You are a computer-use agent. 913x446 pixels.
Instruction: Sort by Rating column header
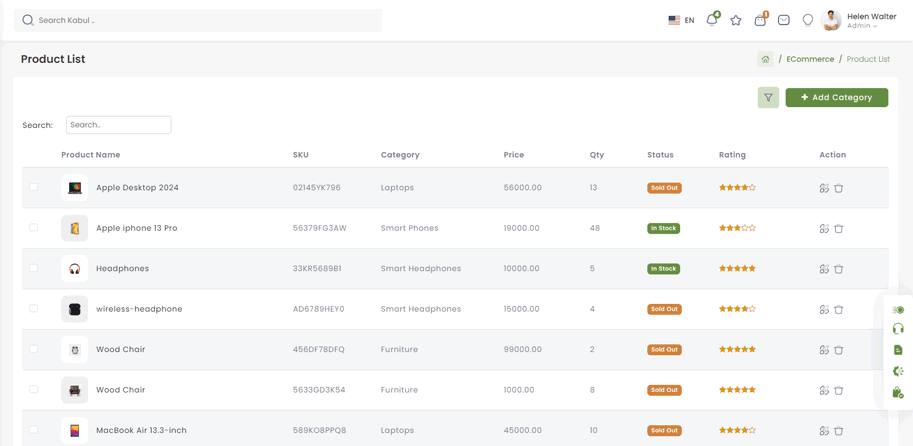[x=732, y=155]
